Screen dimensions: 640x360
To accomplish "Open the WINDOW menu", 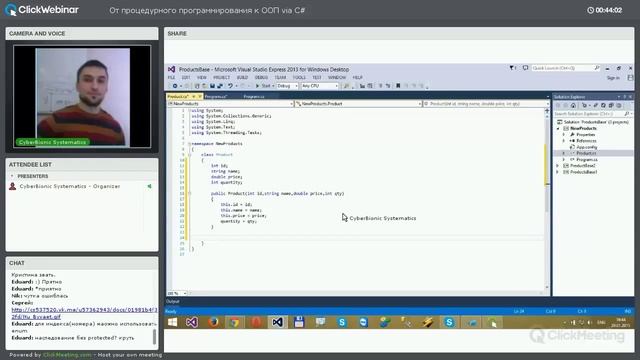I will (337, 78).
